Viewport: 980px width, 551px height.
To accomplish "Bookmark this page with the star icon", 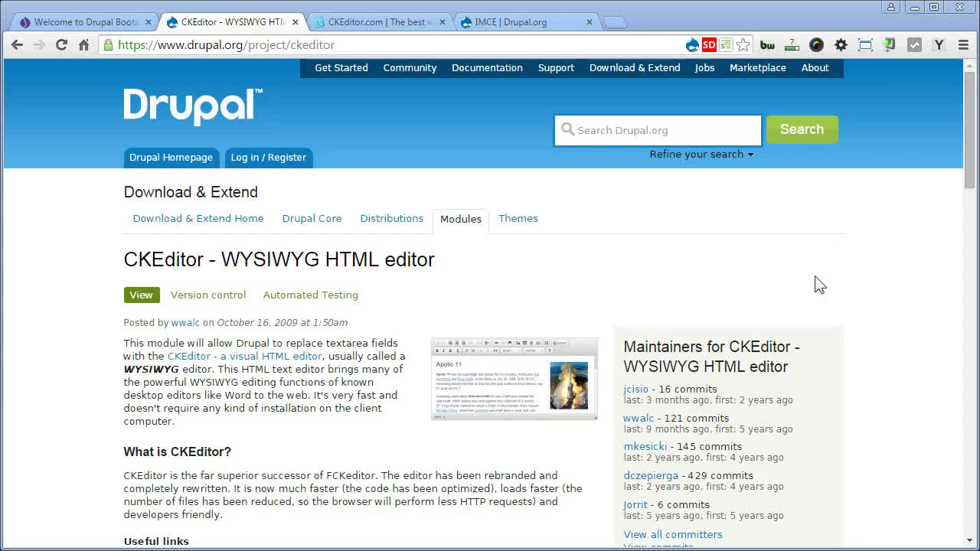I will [743, 45].
